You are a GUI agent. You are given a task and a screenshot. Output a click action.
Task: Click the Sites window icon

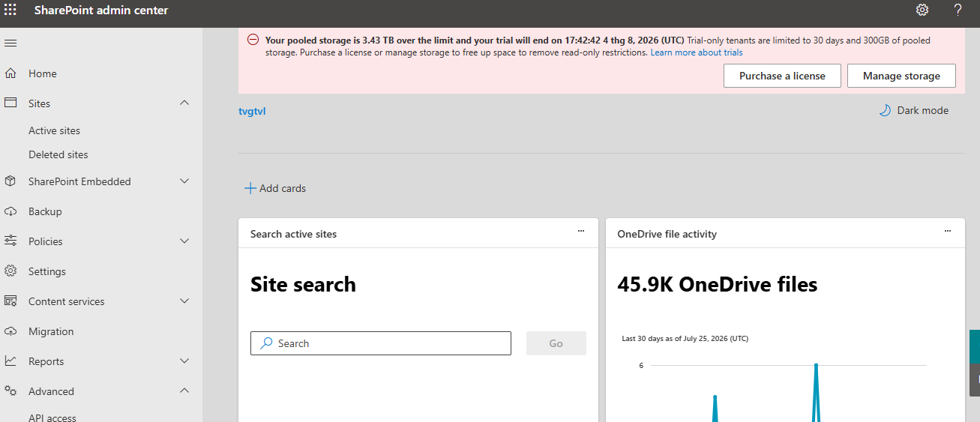point(10,103)
